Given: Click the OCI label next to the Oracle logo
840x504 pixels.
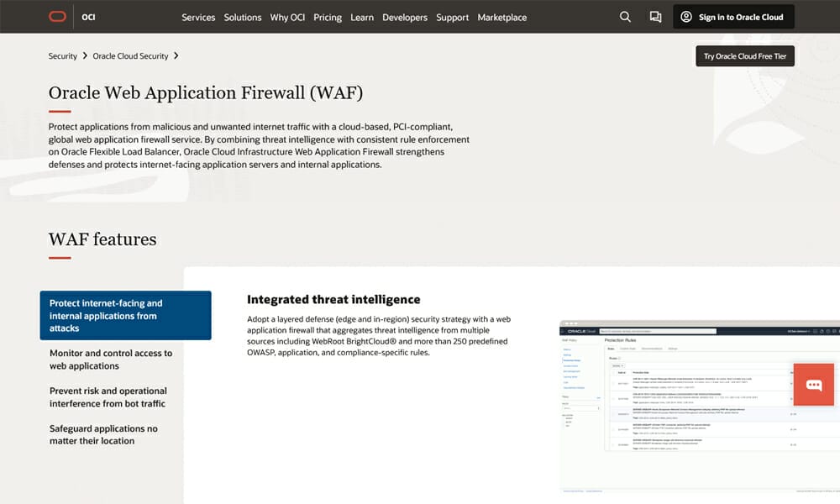Looking at the screenshot, I should [87, 16].
